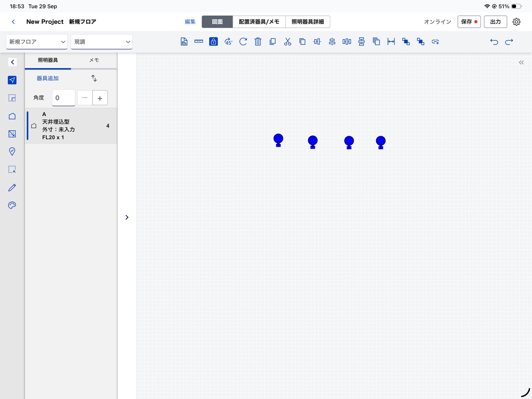Screen dimensions: 532x399
Task: Select fixture A 天井埋込型 list item
Action: (x=71, y=126)
